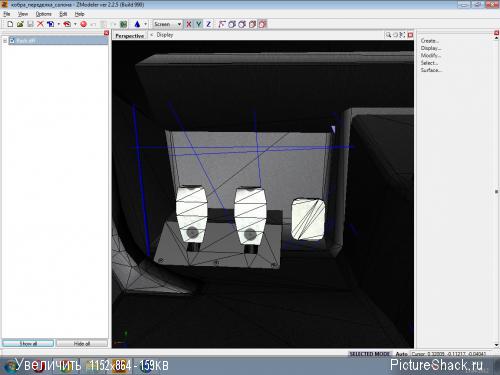Screen dimensions: 500x375
Task: Select the Objects level icon
Action: pos(253,24)
